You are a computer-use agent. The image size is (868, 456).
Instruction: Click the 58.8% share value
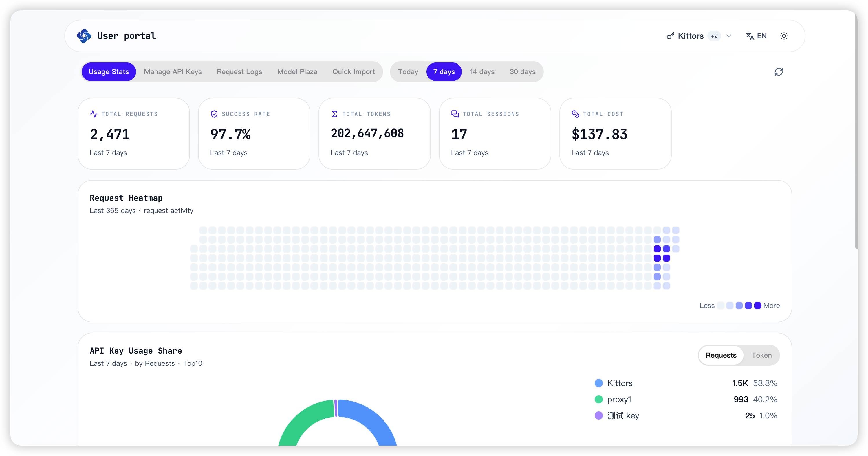(x=765, y=383)
